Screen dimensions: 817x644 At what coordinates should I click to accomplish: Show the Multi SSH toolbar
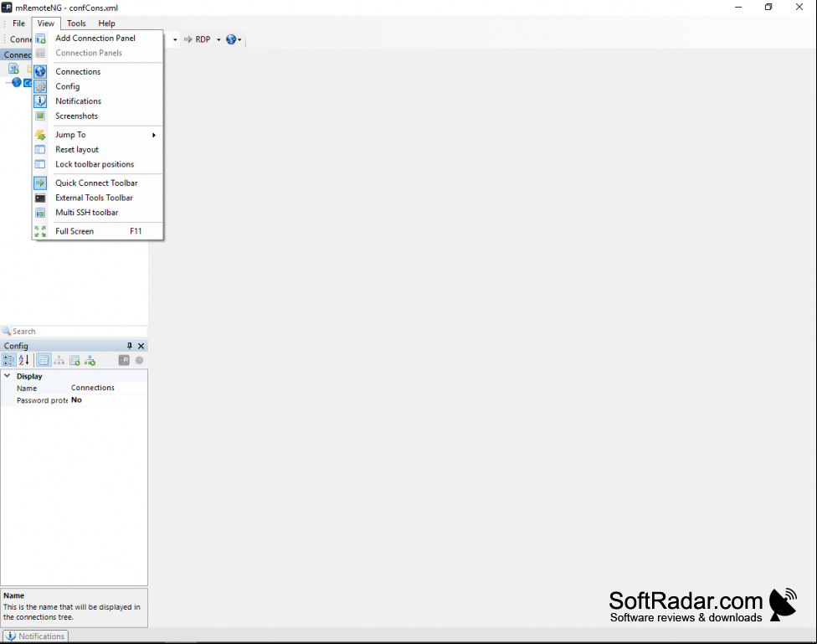pos(98,212)
